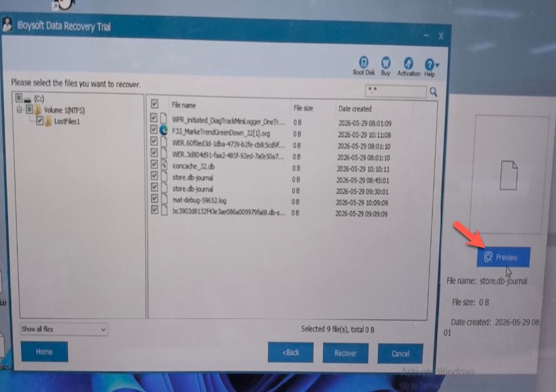Click the iBoysoft app logo in title bar
The width and height of the screenshot is (556, 392).
7,24
